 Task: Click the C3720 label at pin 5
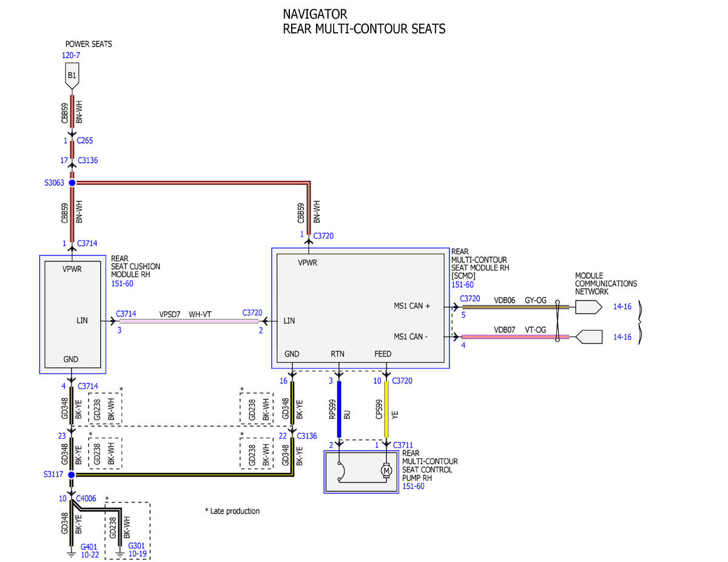[x=470, y=298]
